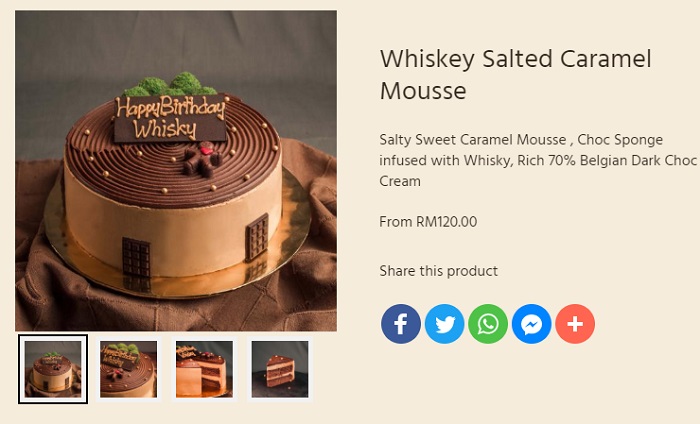This screenshot has width=700, height=424.
Task: Click the Salty Sweet Caramel Mousse description
Action: (538, 160)
